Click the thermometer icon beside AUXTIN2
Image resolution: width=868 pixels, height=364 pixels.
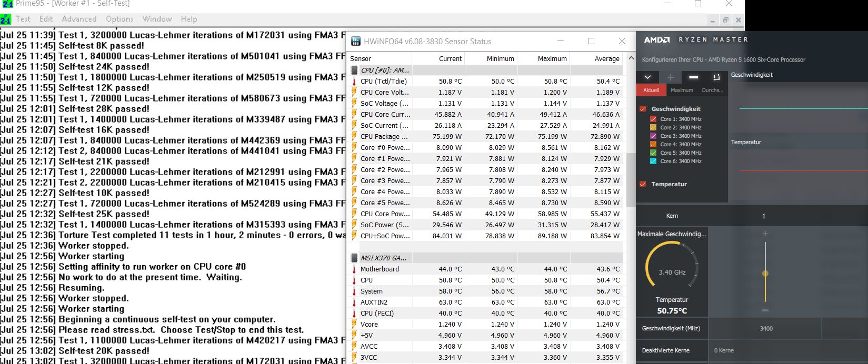[354, 302]
